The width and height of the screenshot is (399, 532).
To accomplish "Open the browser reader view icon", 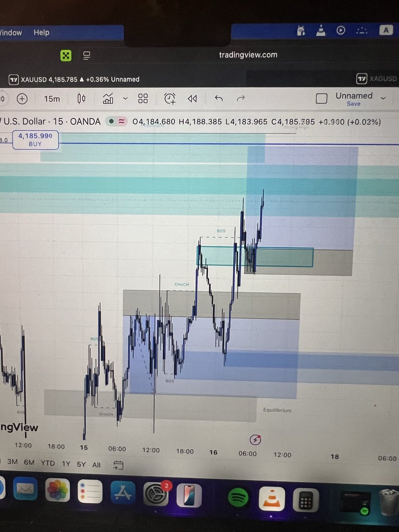I will [86, 55].
